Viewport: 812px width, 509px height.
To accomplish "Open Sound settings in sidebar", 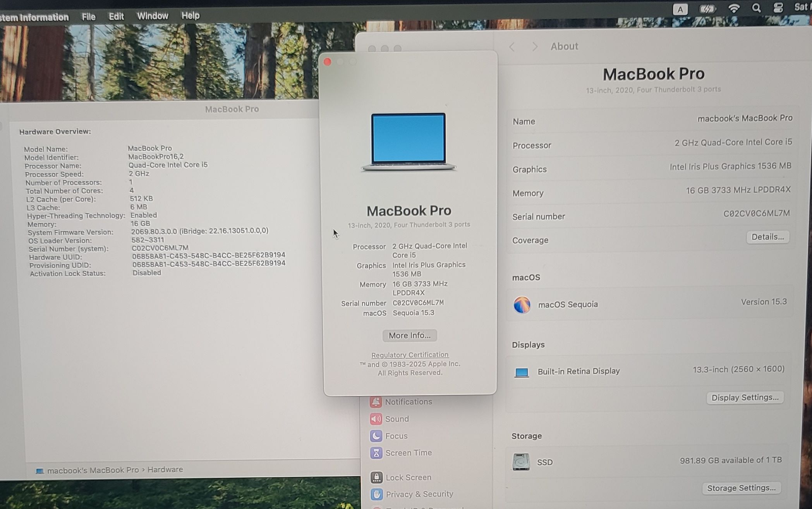I will coord(396,419).
